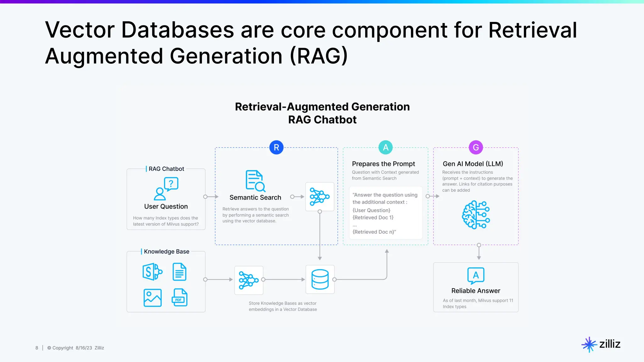Click the image picture icon in Knowledge Base
The width and height of the screenshot is (644, 362).
click(x=153, y=298)
